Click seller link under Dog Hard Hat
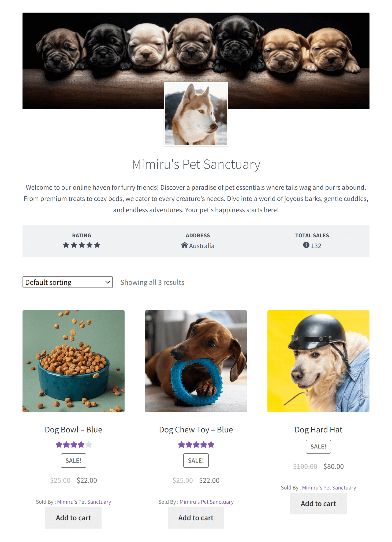 [329, 488]
